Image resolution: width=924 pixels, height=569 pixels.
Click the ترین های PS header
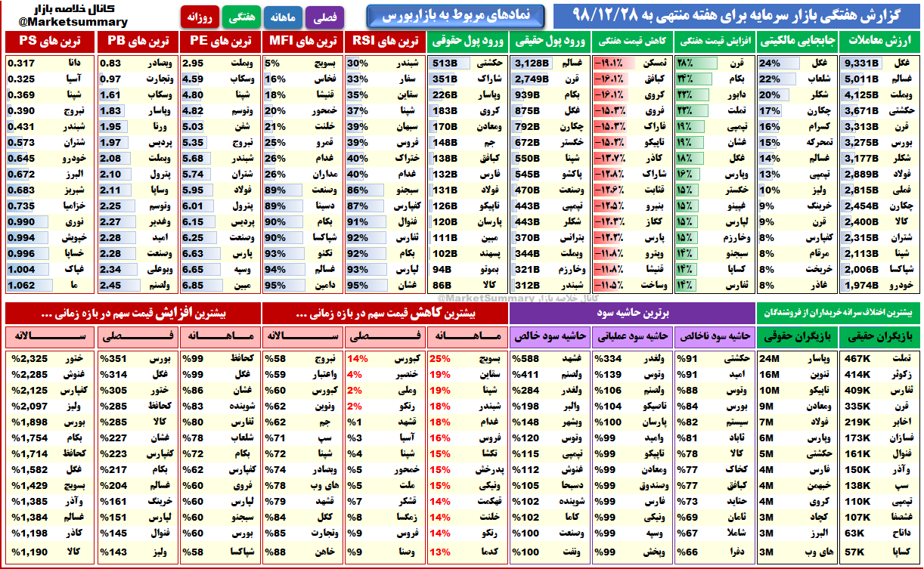pyautogui.click(x=48, y=41)
